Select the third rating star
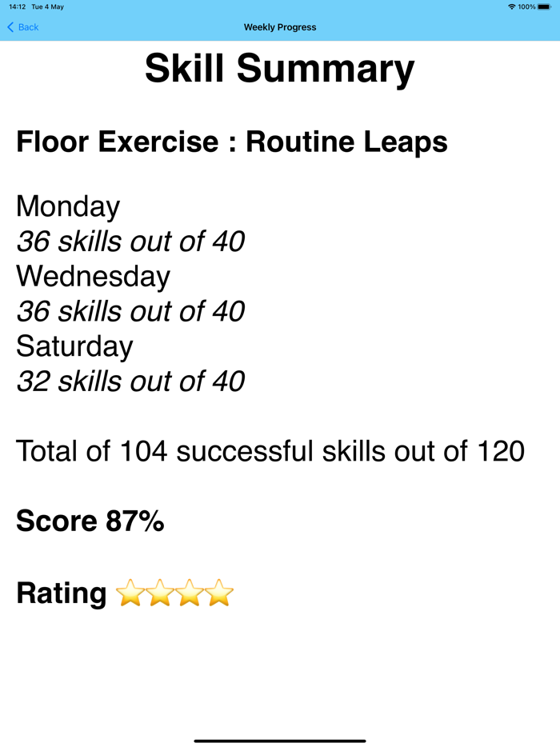560x747 pixels. (x=190, y=593)
